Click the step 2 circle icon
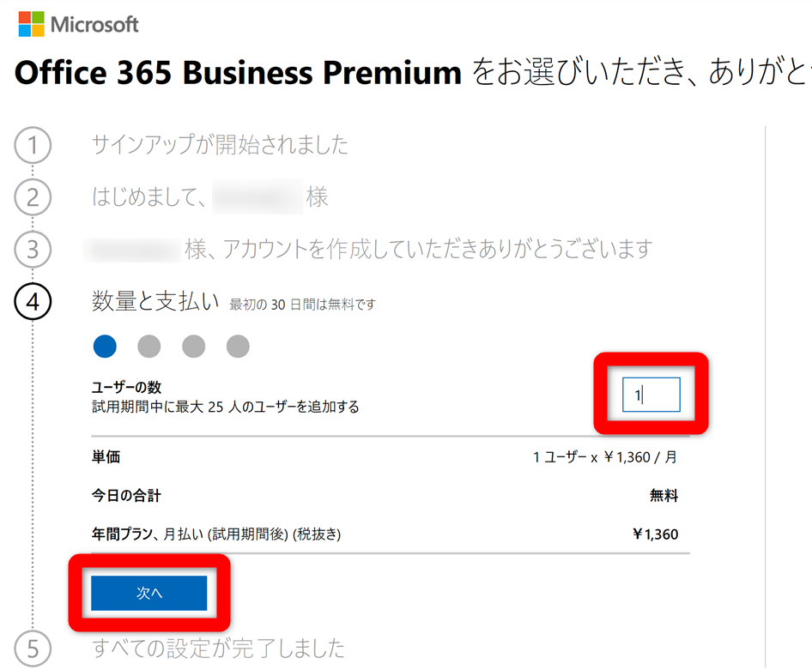The width and height of the screenshot is (812, 670). pos(33,197)
